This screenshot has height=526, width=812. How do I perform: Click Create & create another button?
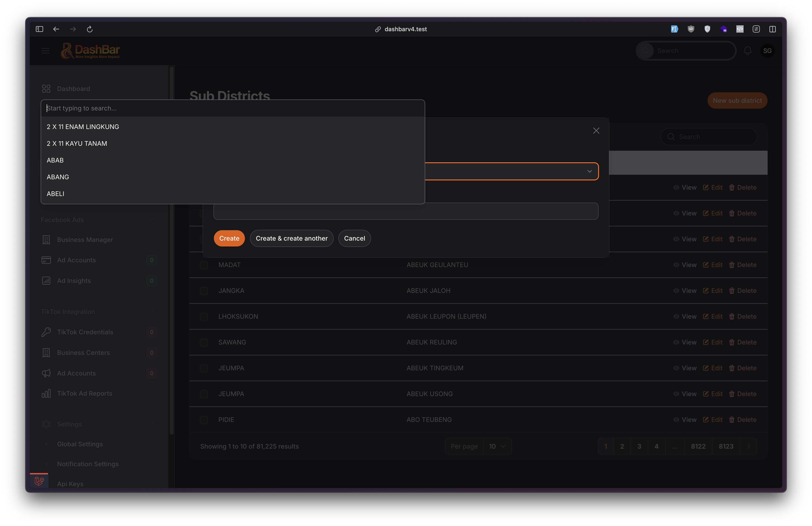(x=291, y=238)
